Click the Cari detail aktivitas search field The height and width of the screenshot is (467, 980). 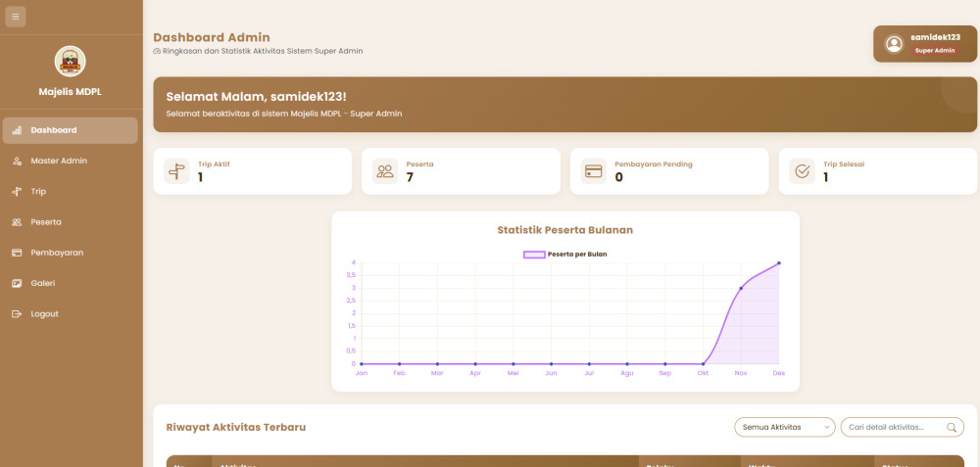[892, 427]
